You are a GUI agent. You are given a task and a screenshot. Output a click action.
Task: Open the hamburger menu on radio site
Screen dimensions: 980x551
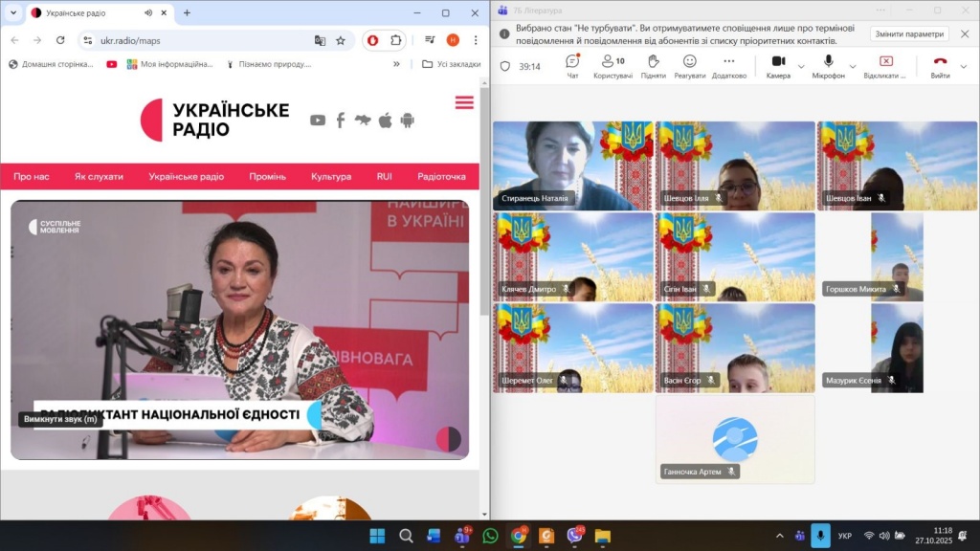click(464, 102)
